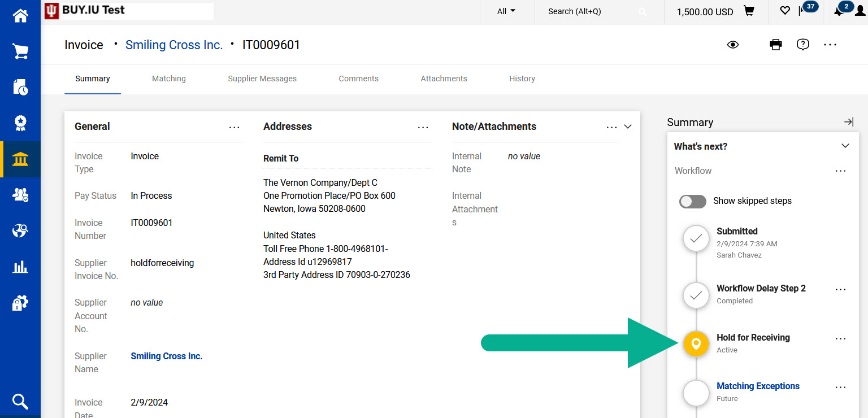Click the Hold for Receiving step title

(x=753, y=337)
